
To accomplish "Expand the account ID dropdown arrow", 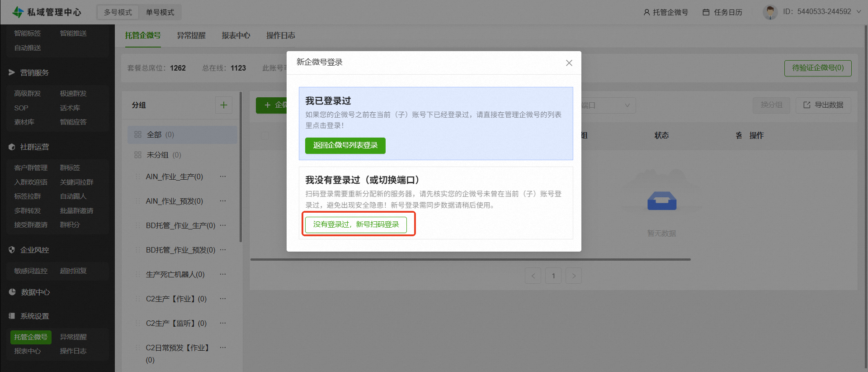I will point(859,12).
